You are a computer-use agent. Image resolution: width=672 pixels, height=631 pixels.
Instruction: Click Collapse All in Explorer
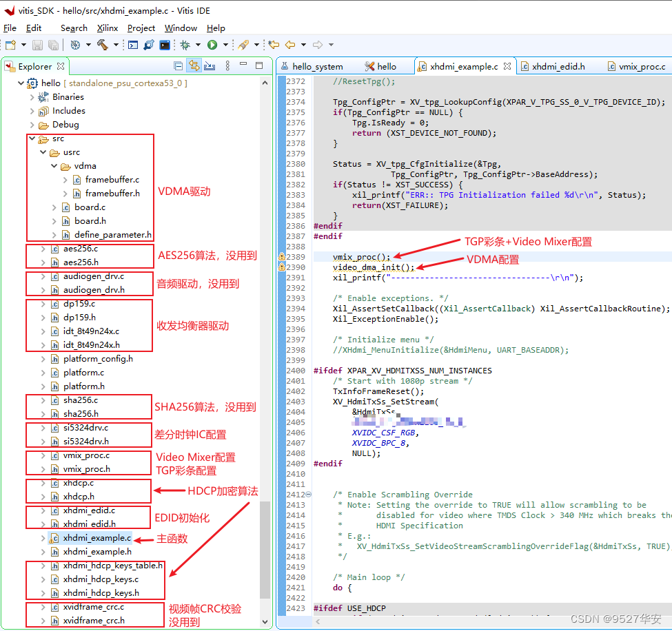179,66
